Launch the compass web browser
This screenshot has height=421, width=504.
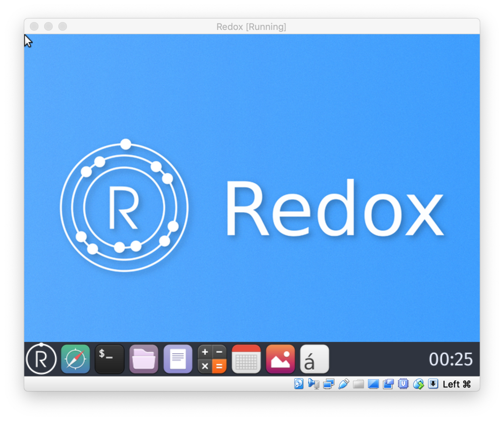coord(76,359)
